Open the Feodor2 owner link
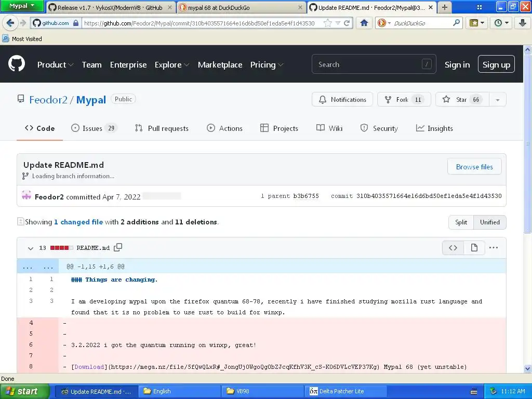 click(48, 100)
